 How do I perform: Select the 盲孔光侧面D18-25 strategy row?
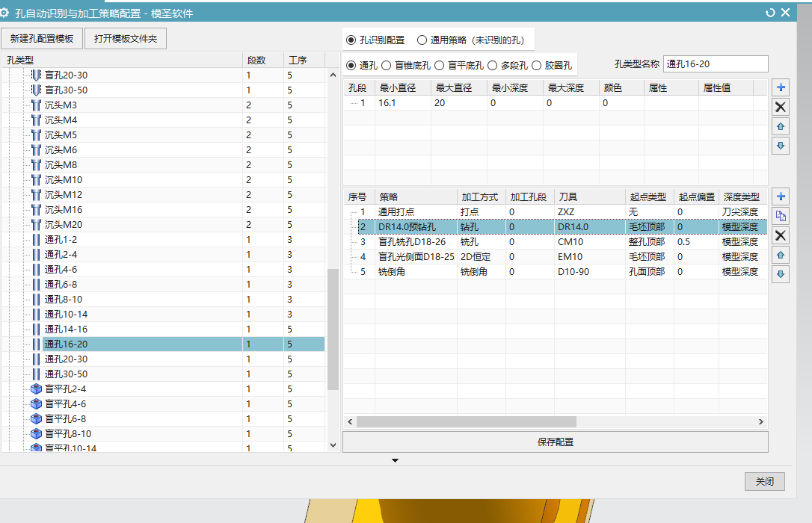click(x=555, y=257)
